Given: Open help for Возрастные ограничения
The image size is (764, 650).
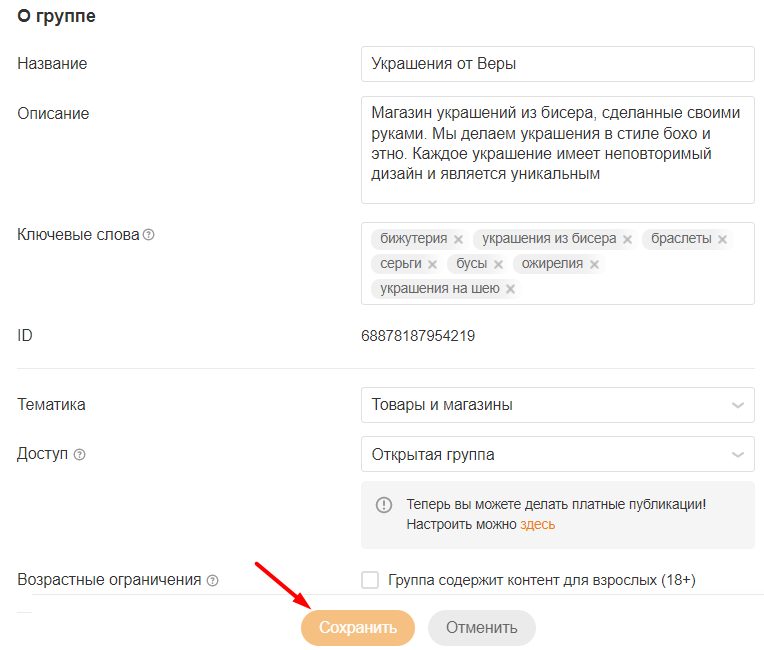Looking at the screenshot, I should [213, 580].
